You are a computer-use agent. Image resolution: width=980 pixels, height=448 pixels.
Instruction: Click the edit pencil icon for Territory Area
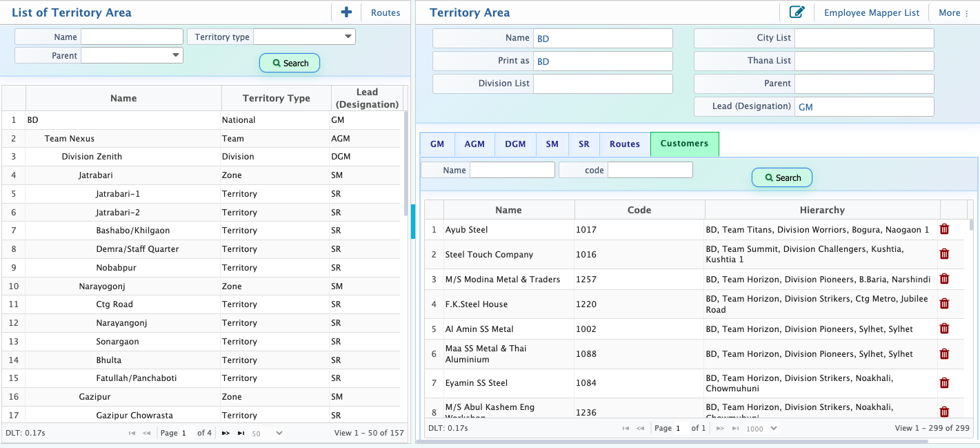click(x=797, y=12)
